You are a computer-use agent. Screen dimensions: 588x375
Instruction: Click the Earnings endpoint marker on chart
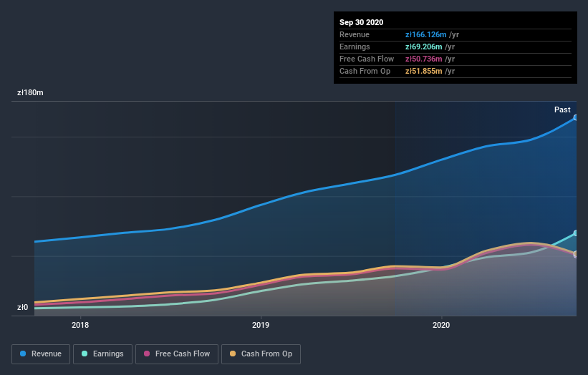[x=576, y=233]
